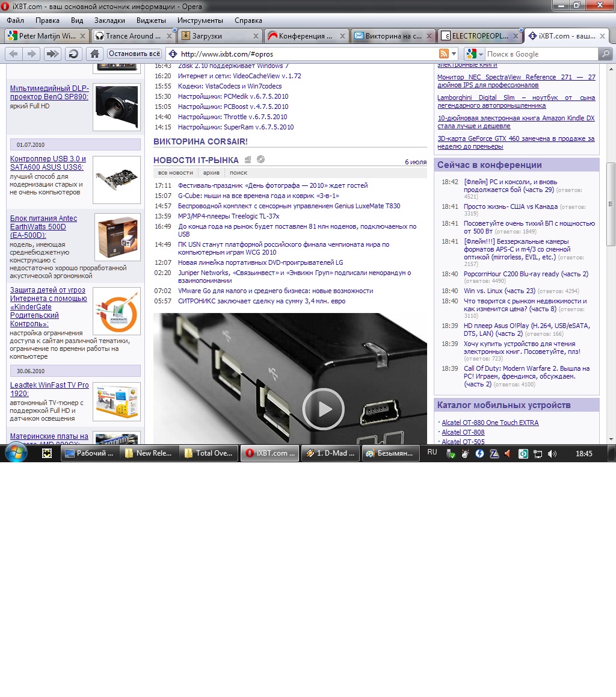
Task: Open the Закладки menu
Action: tap(109, 20)
